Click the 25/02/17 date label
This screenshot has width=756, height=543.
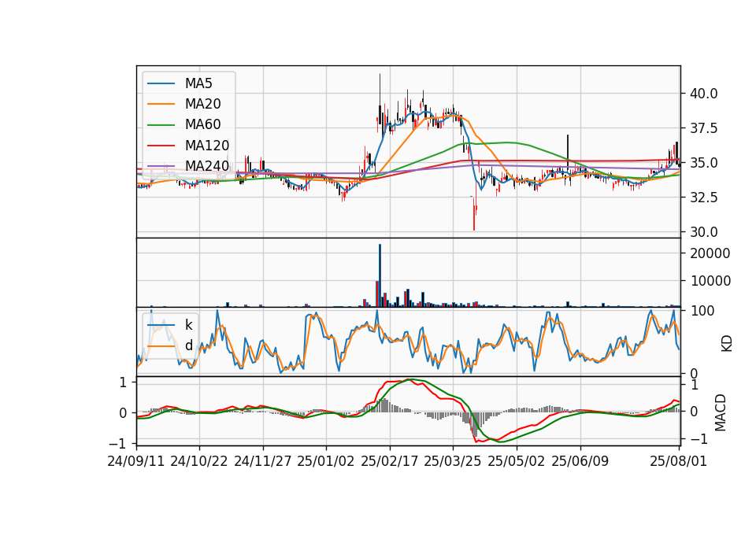[x=390, y=461]
